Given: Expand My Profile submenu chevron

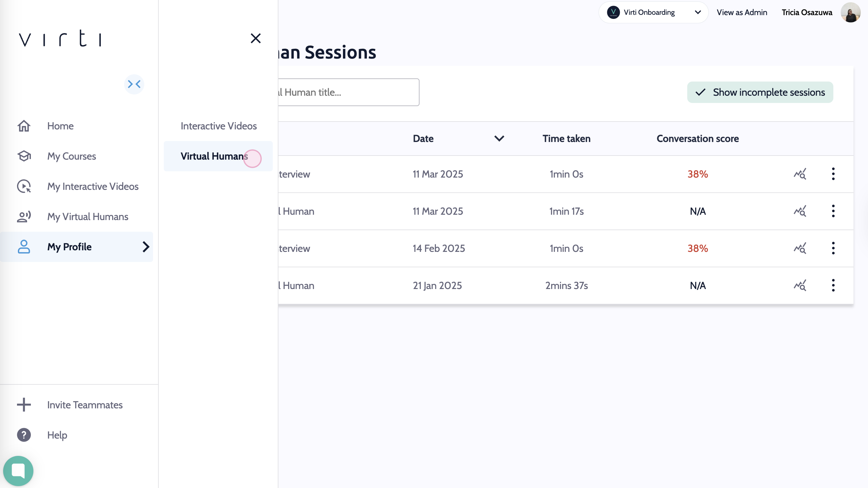Looking at the screenshot, I should [x=146, y=247].
